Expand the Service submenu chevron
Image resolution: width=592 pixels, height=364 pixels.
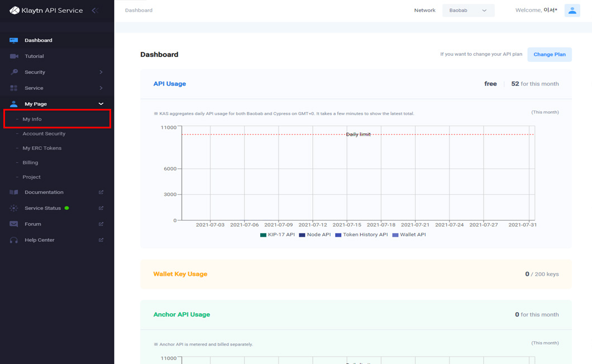point(101,88)
